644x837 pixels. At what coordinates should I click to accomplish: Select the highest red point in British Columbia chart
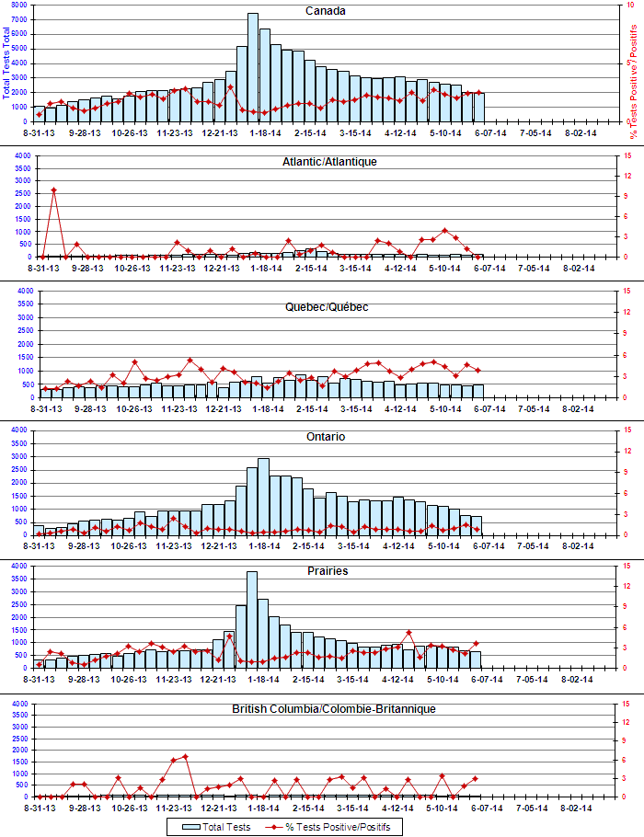point(186,756)
